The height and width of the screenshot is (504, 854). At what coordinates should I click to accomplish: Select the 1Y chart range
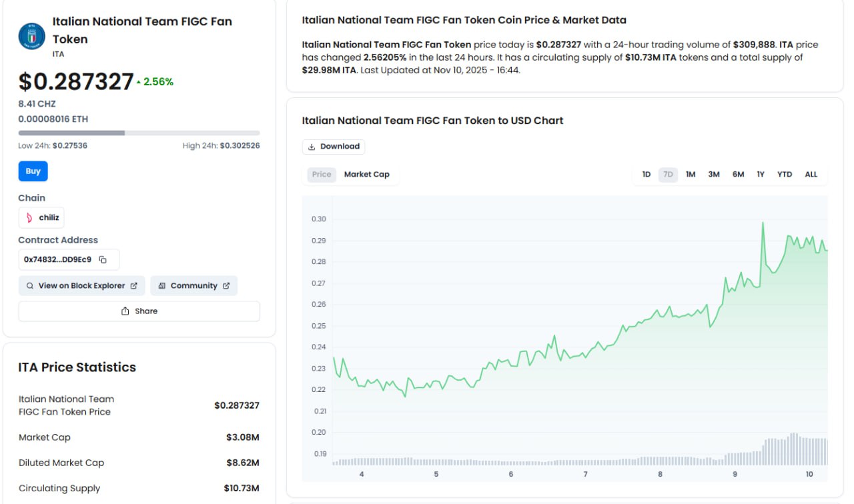pyautogui.click(x=761, y=175)
